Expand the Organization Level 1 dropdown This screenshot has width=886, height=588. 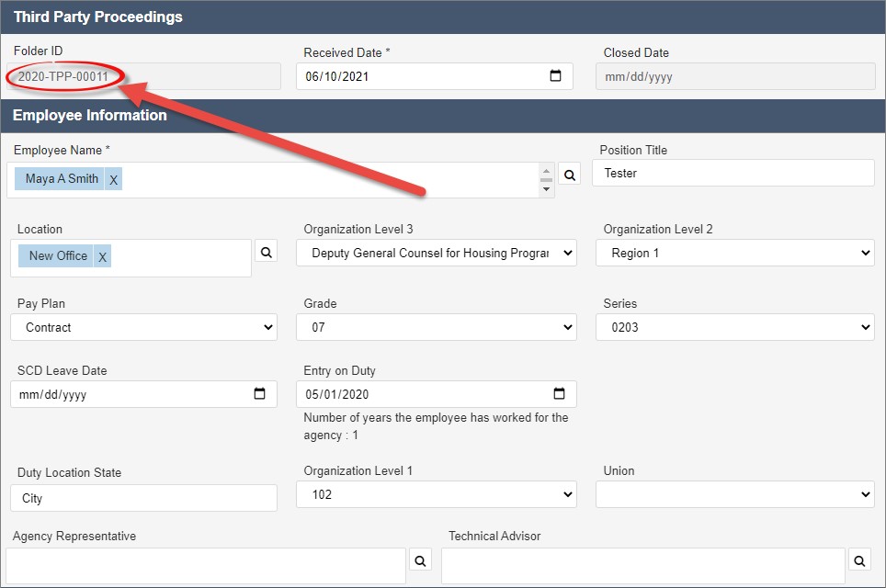click(x=437, y=494)
